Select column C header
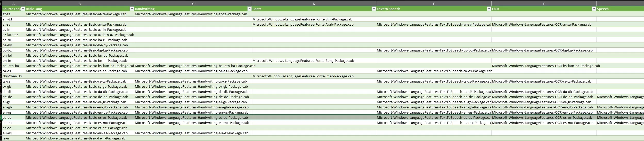This screenshot has height=141, width=644. point(193,4)
